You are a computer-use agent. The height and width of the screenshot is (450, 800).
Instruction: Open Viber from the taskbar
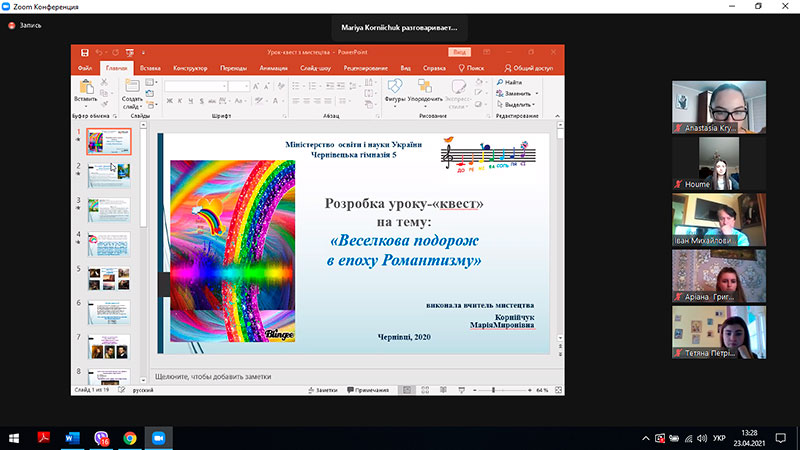(x=101, y=438)
